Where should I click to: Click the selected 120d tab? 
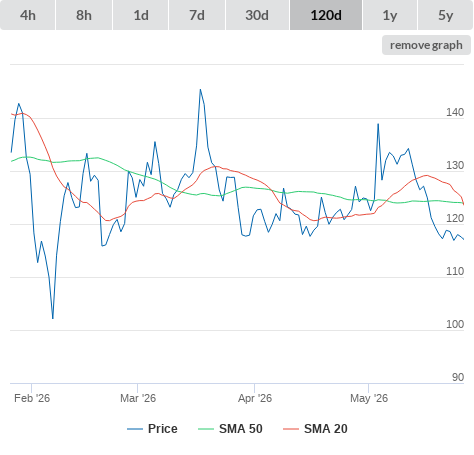pyautogui.click(x=326, y=15)
